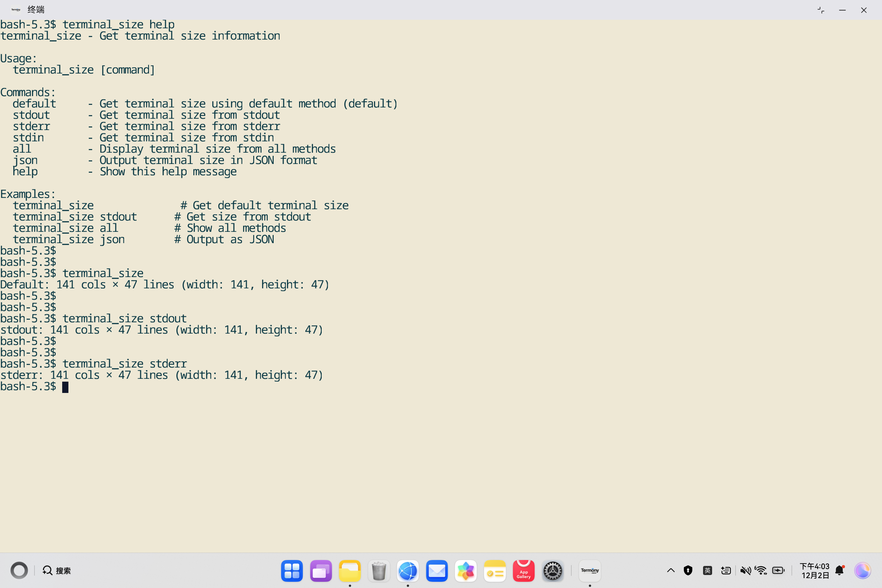Launch the red App Gallery store

pyautogui.click(x=524, y=571)
